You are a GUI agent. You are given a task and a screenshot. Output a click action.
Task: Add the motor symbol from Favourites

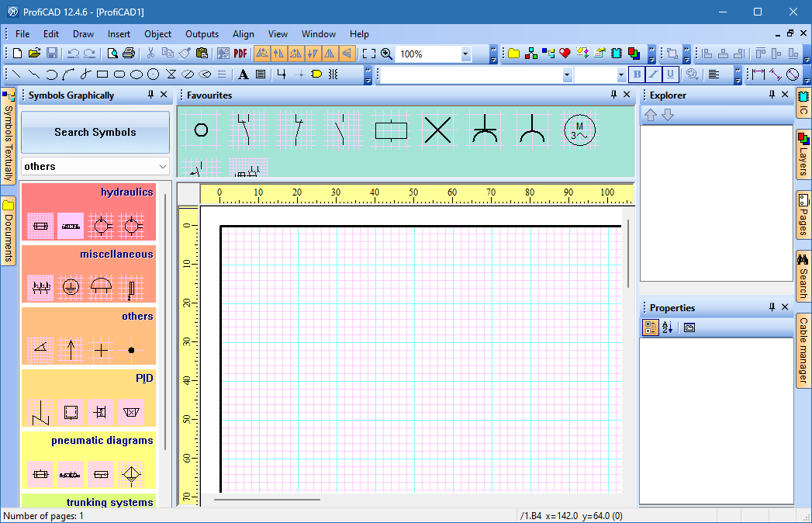coord(579,130)
